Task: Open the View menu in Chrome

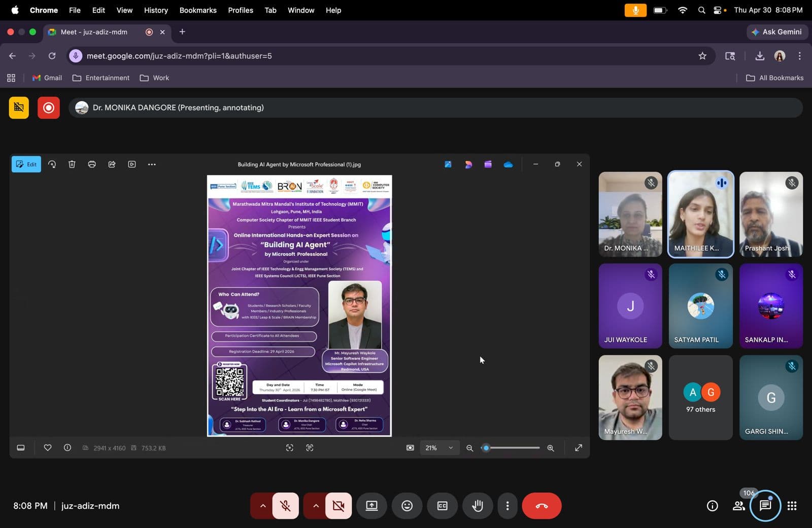Action: point(124,10)
